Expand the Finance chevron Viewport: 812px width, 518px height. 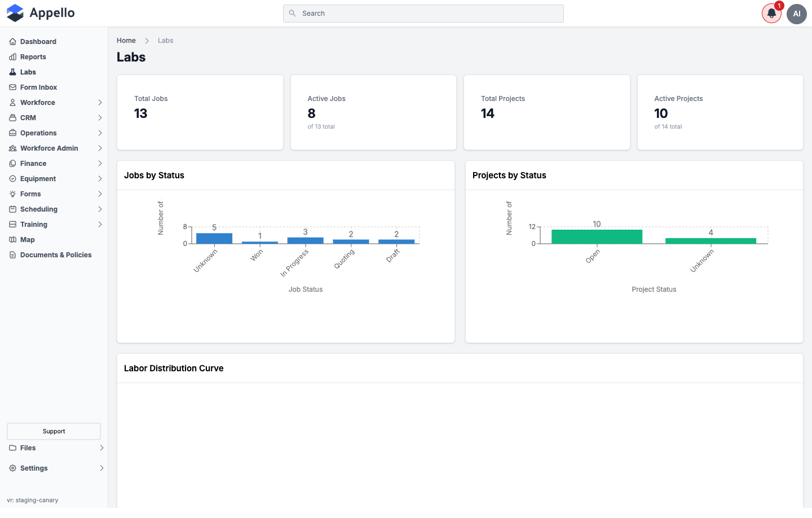100,164
